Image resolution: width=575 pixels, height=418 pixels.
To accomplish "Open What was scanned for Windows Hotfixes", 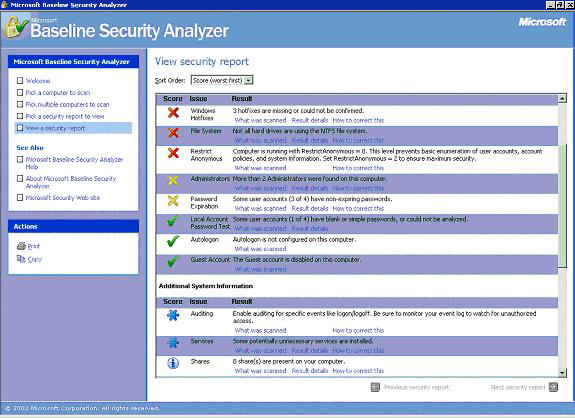I will point(260,120).
